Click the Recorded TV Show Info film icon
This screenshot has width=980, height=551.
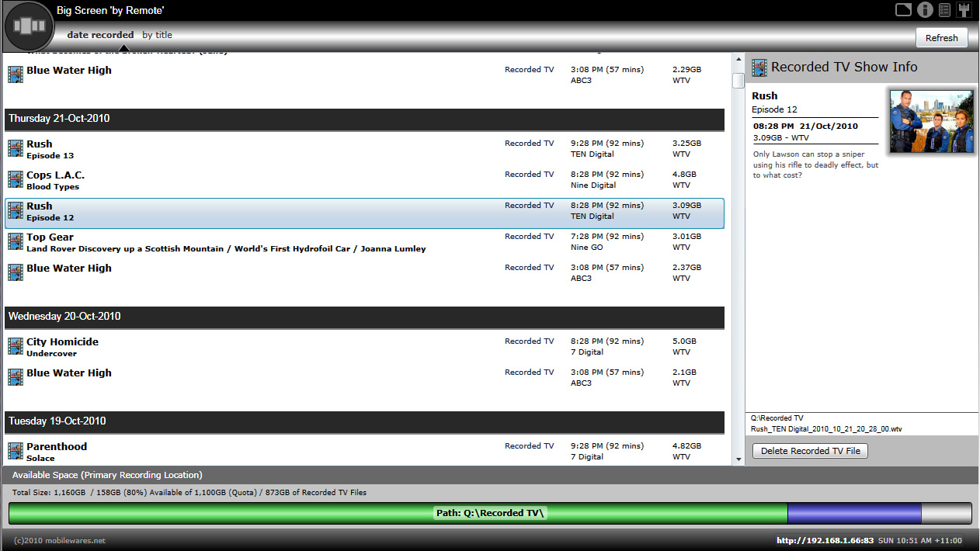(759, 68)
